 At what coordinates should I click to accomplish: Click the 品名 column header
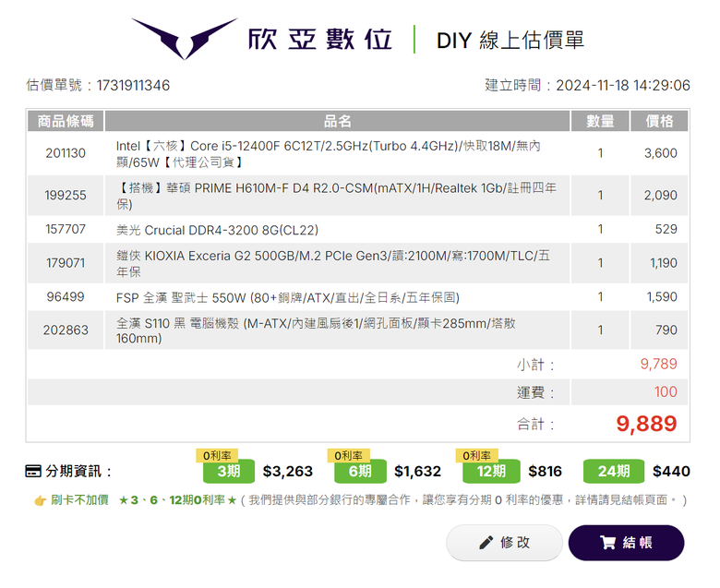pos(338,121)
